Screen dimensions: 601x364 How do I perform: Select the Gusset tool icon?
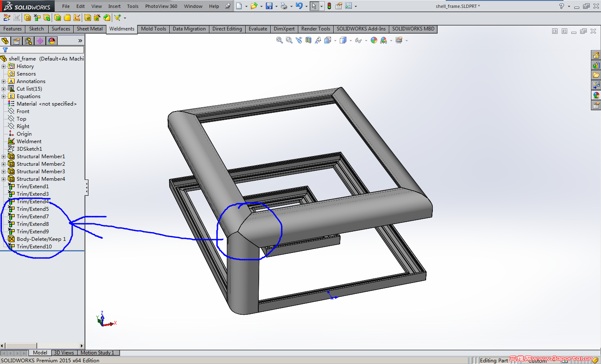67,18
